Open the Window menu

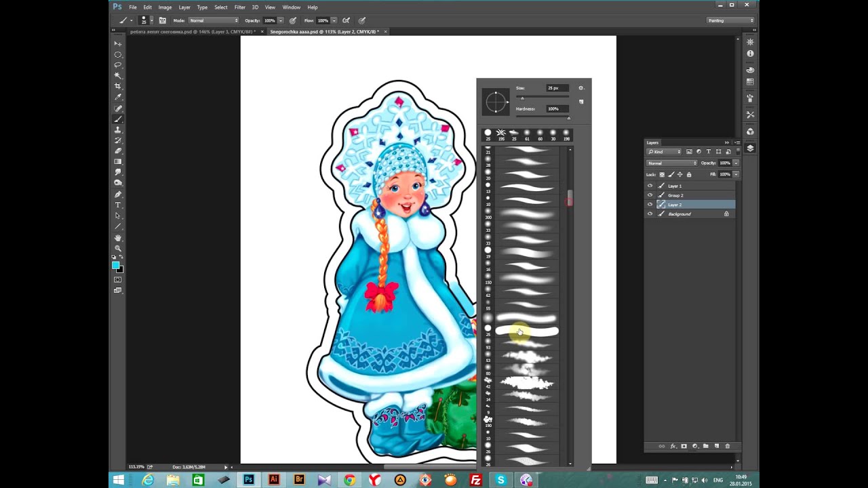(292, 7)
